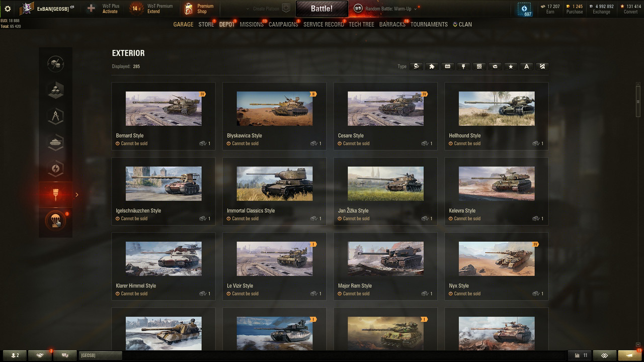644x362 pixels.
Task: Open the server stats icon showing 11
Action: (580, 355)
